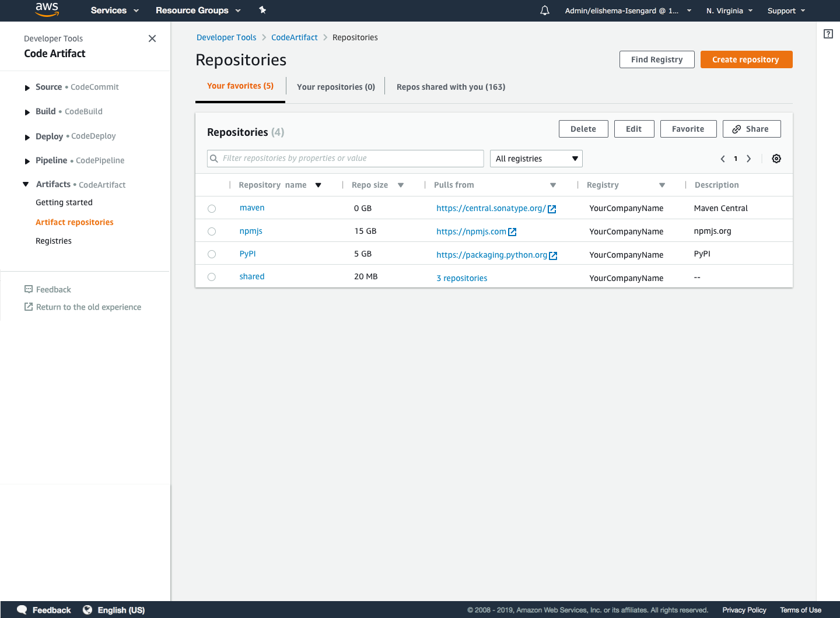Screen dimensions: 840x618
Task: Open table settings gear icon
Action: 776,159
